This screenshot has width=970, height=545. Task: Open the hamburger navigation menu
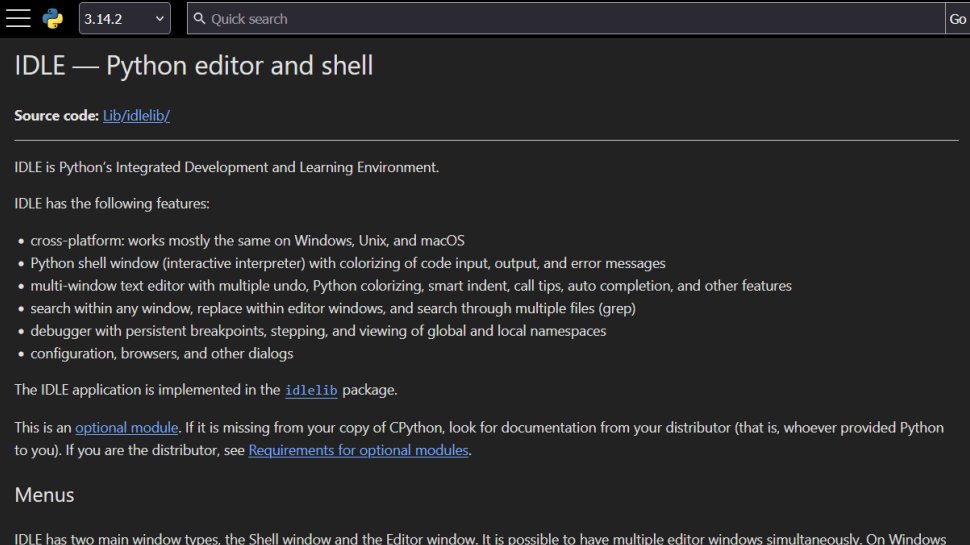pyautogui.click(x=18, y=19)
